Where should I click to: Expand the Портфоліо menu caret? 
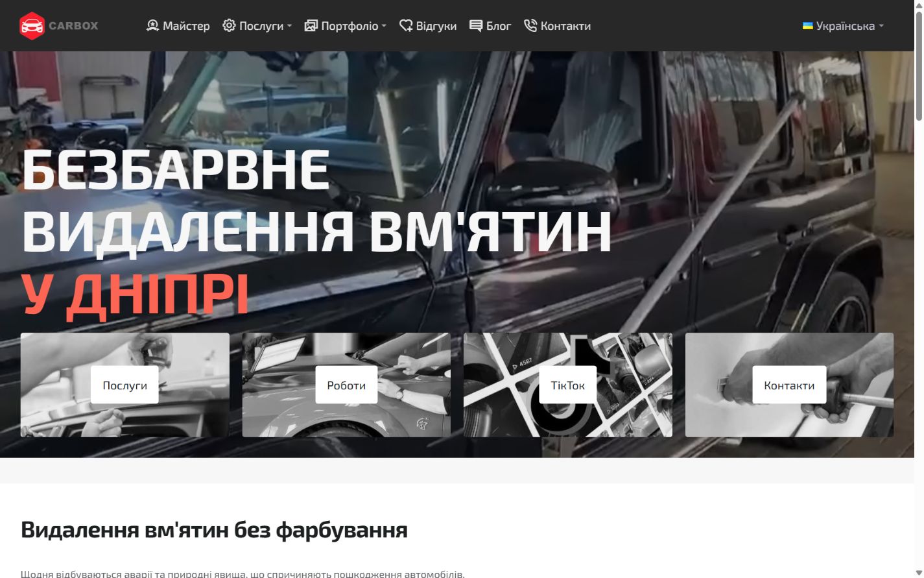(x=384, y=27)
